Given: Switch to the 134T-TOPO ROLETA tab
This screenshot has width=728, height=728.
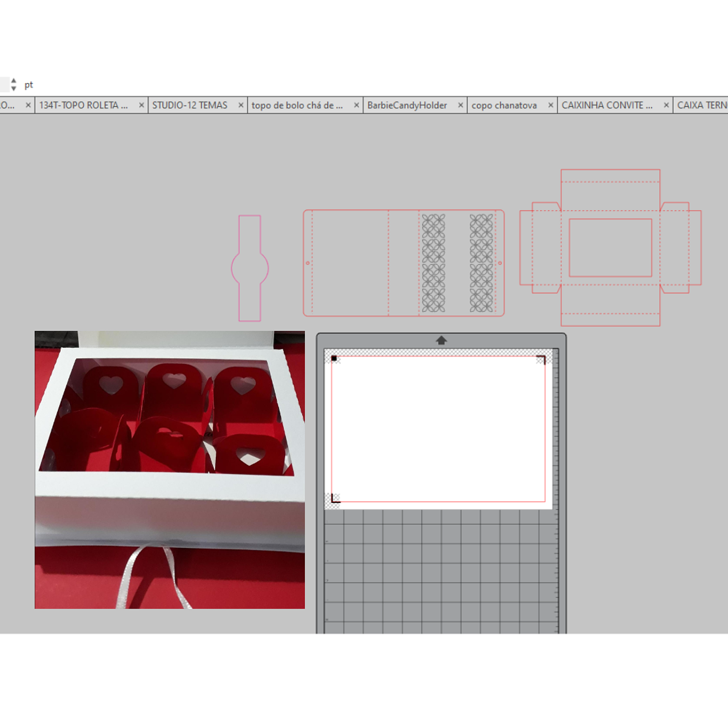Looking at the screenshot, I should pyautogui.click(x=83, y=105).
